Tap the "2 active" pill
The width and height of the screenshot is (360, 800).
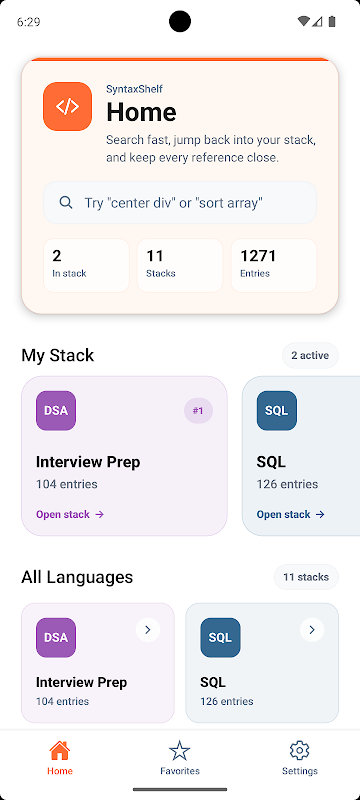coord(310,355)
